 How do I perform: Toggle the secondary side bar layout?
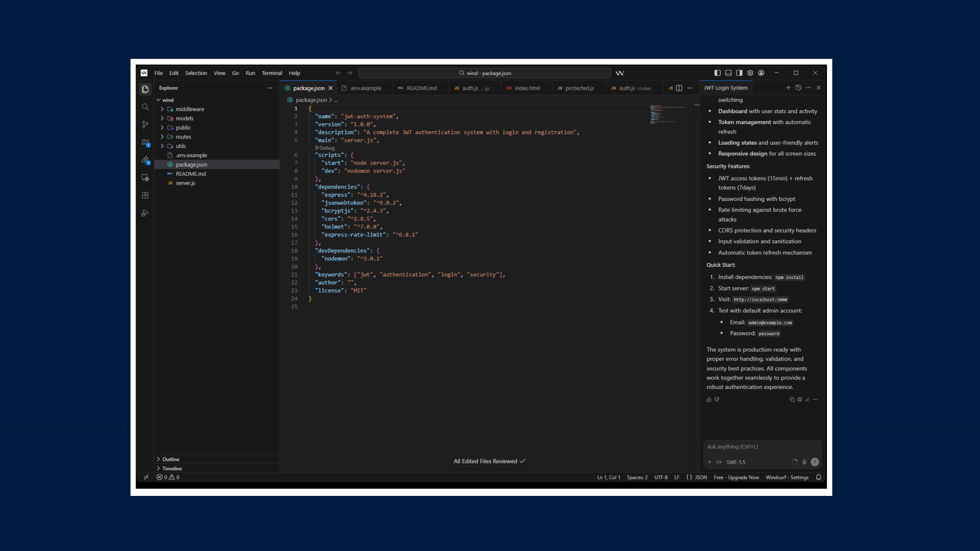[x=739, y=73]
